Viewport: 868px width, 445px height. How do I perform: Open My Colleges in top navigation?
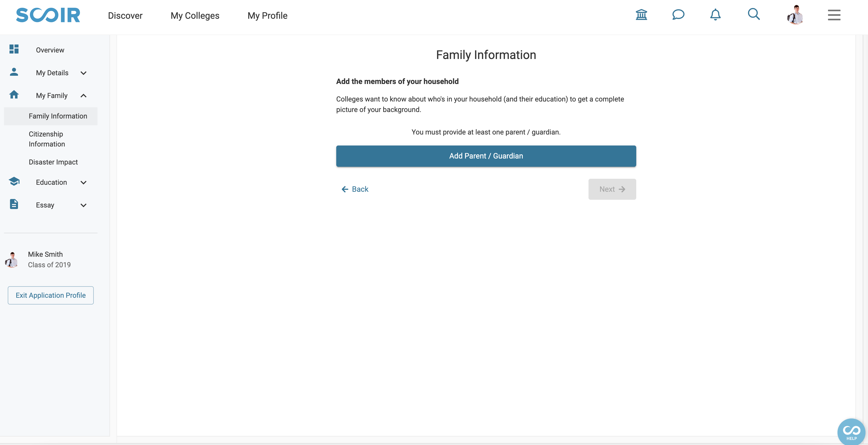(x=195, y=15)
